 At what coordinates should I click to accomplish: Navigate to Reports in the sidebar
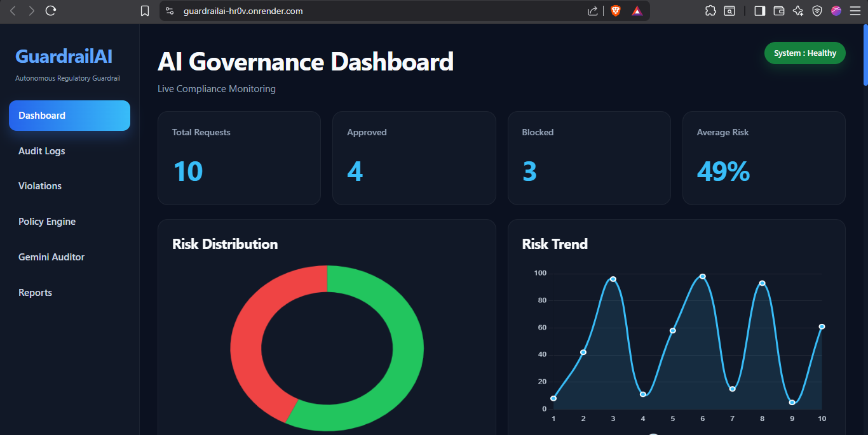69,293
